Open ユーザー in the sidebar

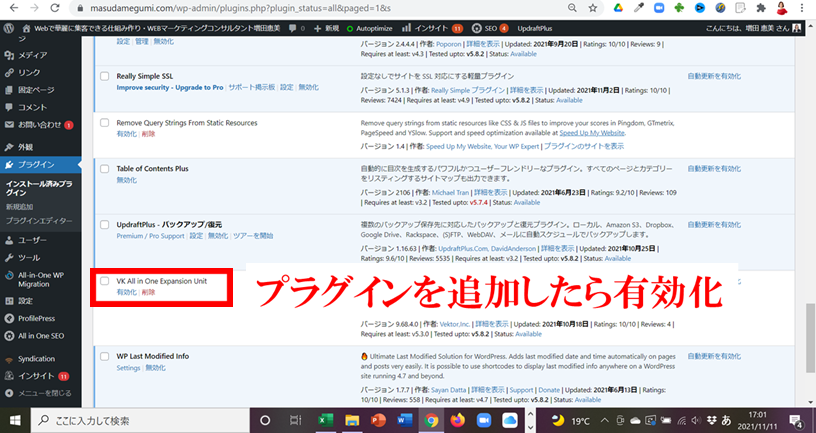click(32, 240)
